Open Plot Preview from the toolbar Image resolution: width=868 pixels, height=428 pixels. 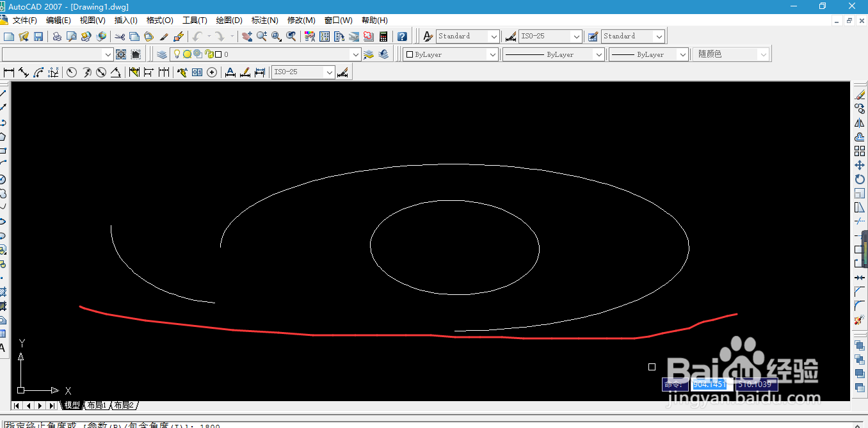coord(72,36)
